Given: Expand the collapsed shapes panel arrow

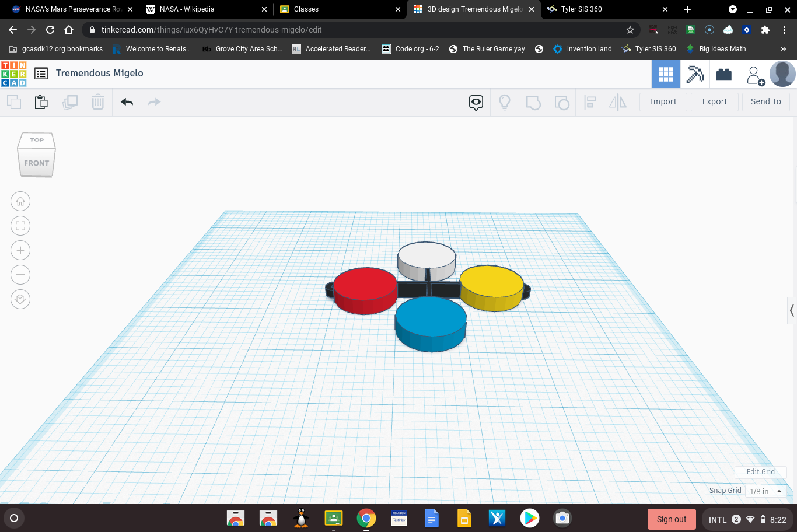Looking at the screenshot, I should click(x=792, y=310).
